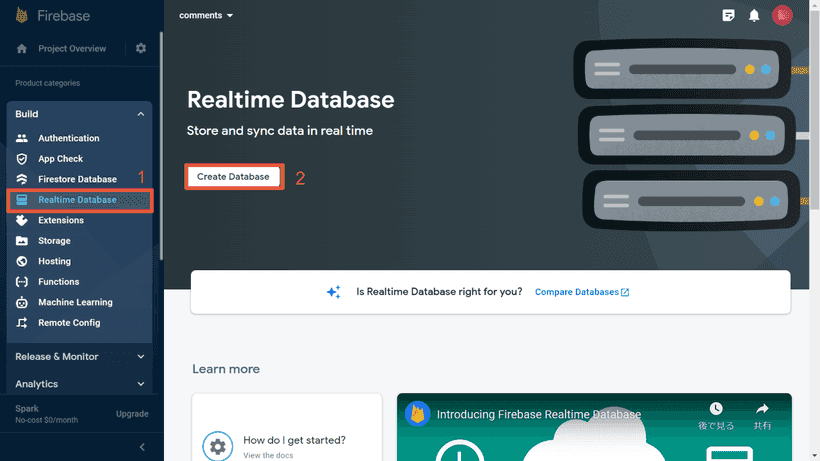Click the get started gear icon
820x461 pixels.
click(218, 446)
